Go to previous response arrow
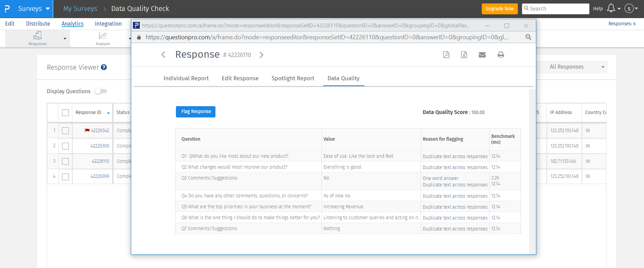The height and width of the screenshot is (268, 644). (x=163, y=55)
